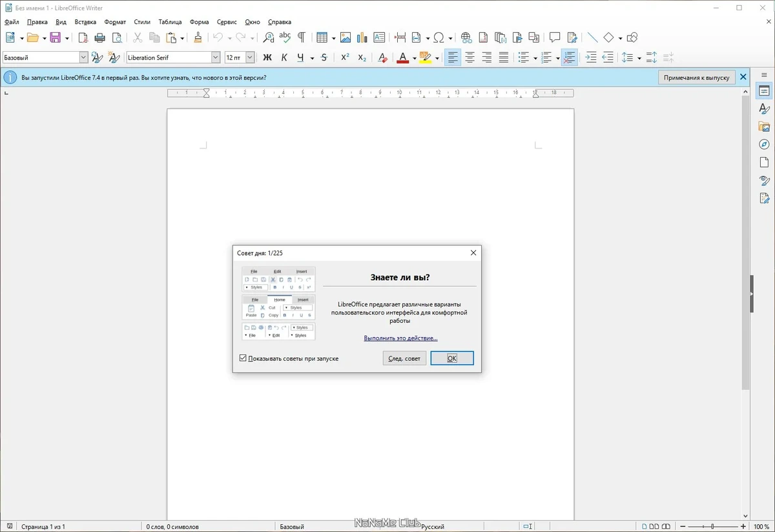Screen dimensions: 775x532
Task: Uncheck Показывать советы при запуске checkbox
Action: point(243,358)
